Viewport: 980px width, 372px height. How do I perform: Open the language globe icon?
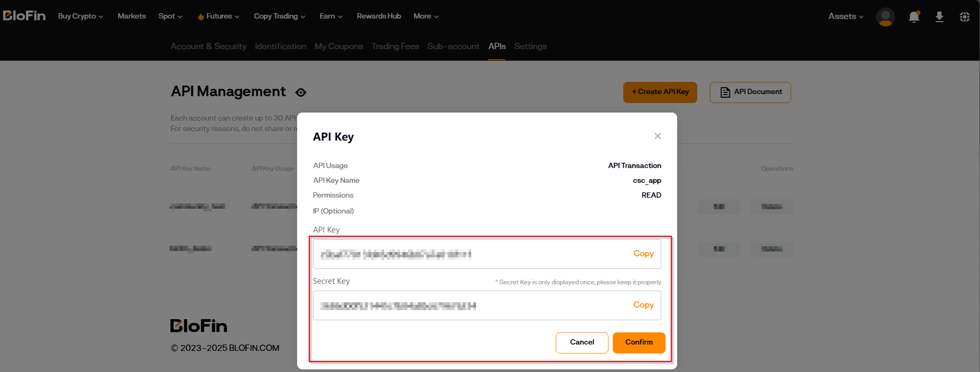coord(965,17)
